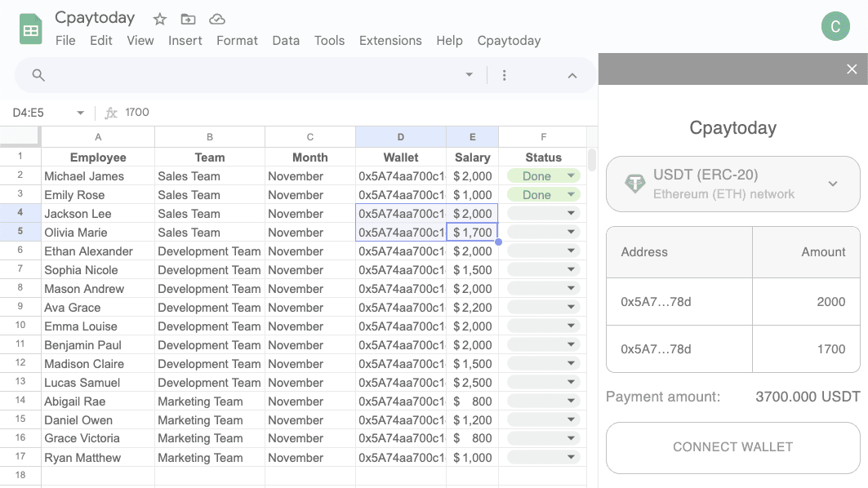Select column C header
Image resolution: width=868 pixels, height=488 pixels.
click(310, 136)
